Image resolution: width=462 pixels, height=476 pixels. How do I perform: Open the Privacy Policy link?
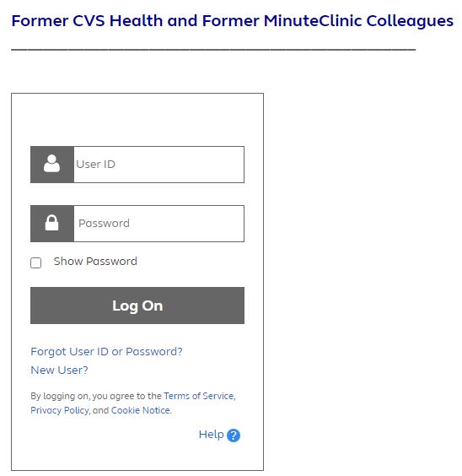pos(60,410)
